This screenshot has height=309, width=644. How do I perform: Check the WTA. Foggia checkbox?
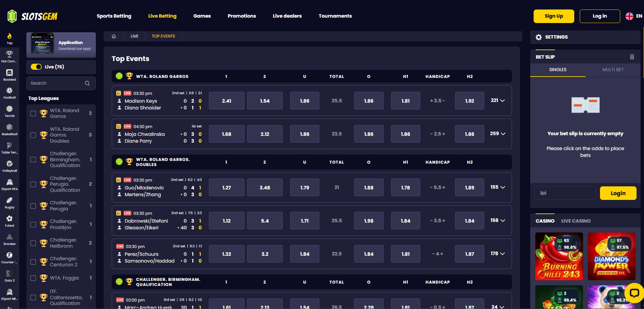(x=33, y=278)
